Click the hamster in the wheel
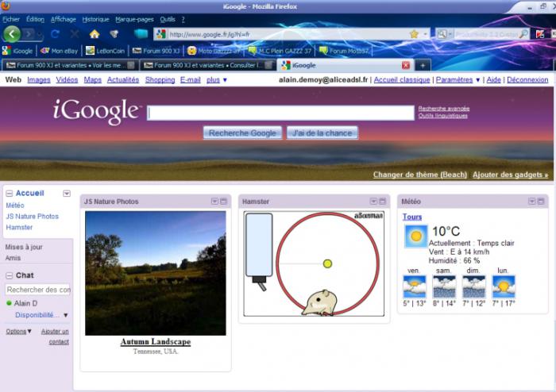Screen dimensions: 556x392 coord(319,303)
